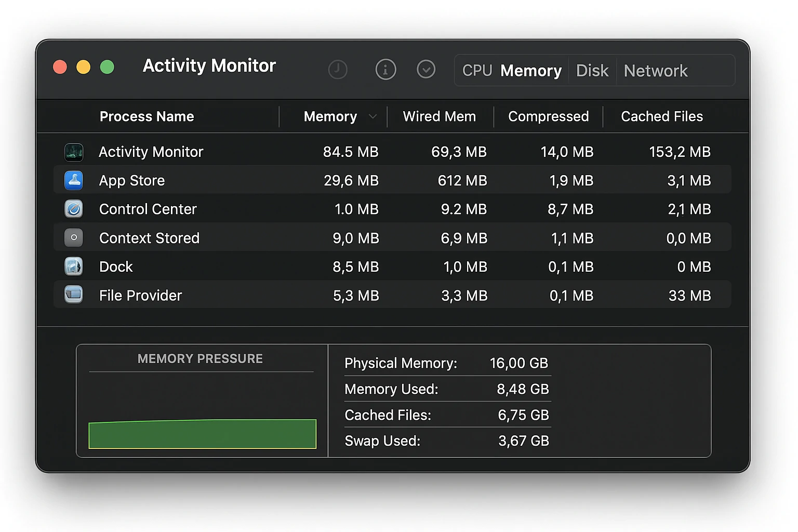This screenshot has height=532, width=798.
Task: Sort by Memory column header
Action: (330, 116)
